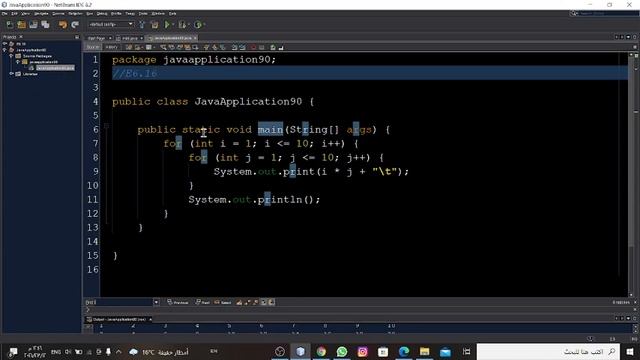
Task: Toggle Bookmark in editor toolbar
Action: [223, 48]
